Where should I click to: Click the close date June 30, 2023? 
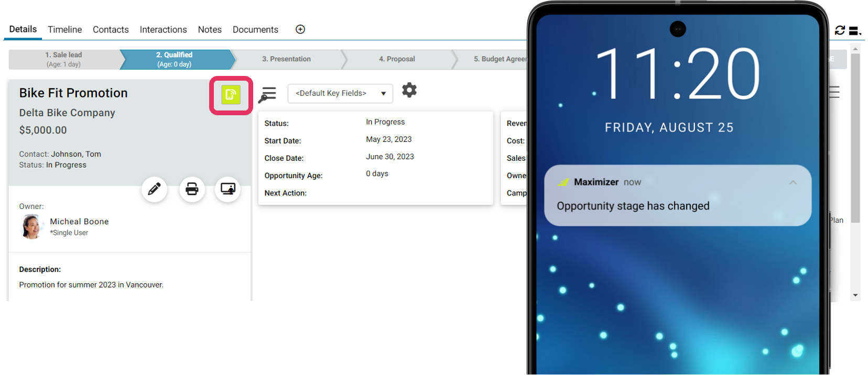(x=390, y=157)
